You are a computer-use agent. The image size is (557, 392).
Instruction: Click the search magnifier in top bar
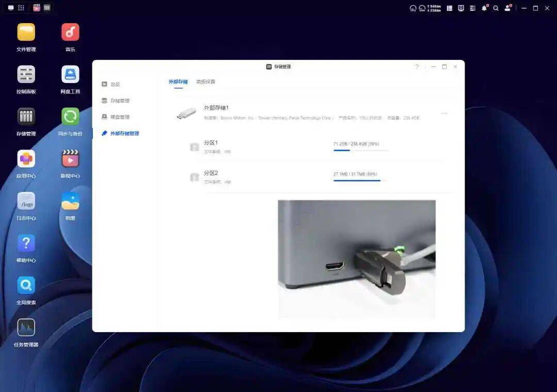click(x=496, y=8)
